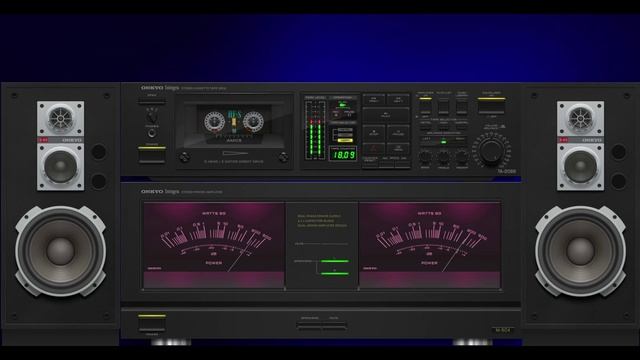Toggle the first push switch with yellow indicator
Viewport: 640px width, 360px height.
pyautogui.click(x=425, y=105)
